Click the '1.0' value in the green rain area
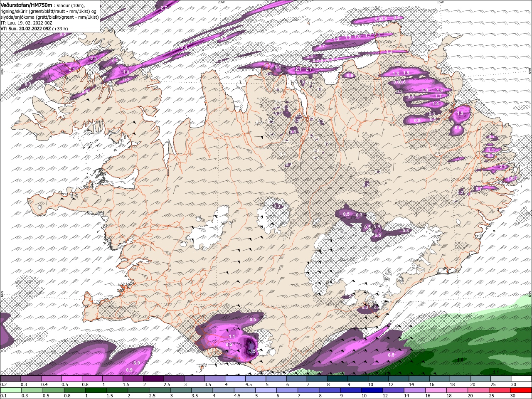 (460, 360)
